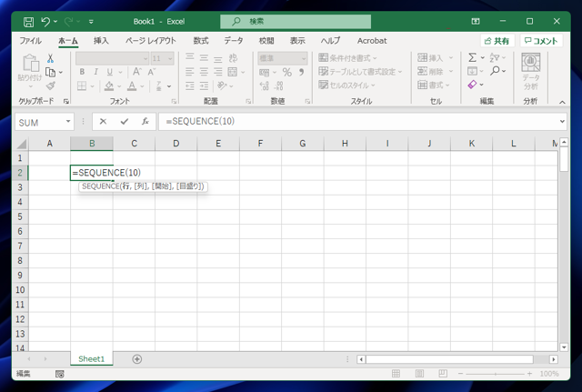Image resolution: width=582 pixels, height=392 pixels.
Task: Select the Sheet1 tab
Action: (x=91, y=359)
